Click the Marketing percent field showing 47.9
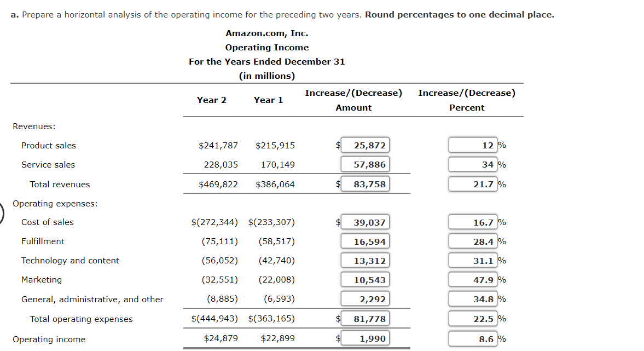644x351 pixels. [x=473, y=279]
